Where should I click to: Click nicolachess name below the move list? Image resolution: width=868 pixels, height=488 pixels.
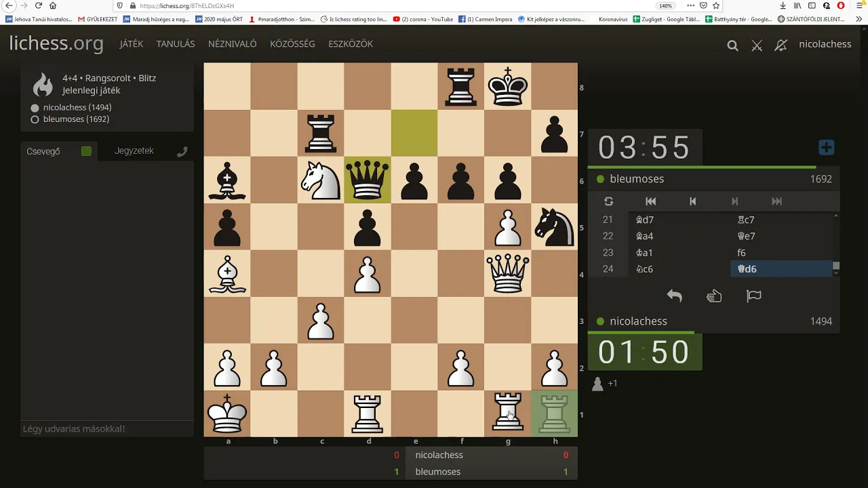638,321
